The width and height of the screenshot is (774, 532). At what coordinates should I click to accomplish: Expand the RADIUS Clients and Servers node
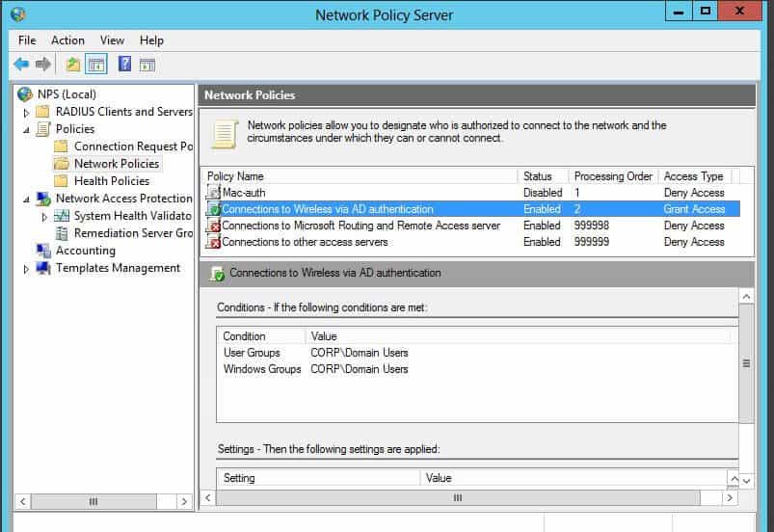pos(27,113)
